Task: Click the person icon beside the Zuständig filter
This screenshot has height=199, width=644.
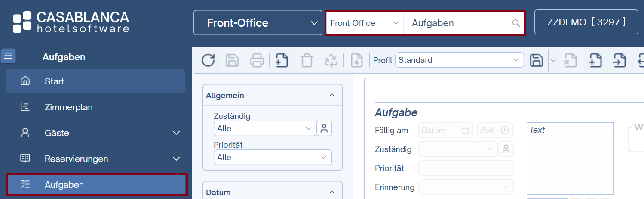Action: [324, 128]
